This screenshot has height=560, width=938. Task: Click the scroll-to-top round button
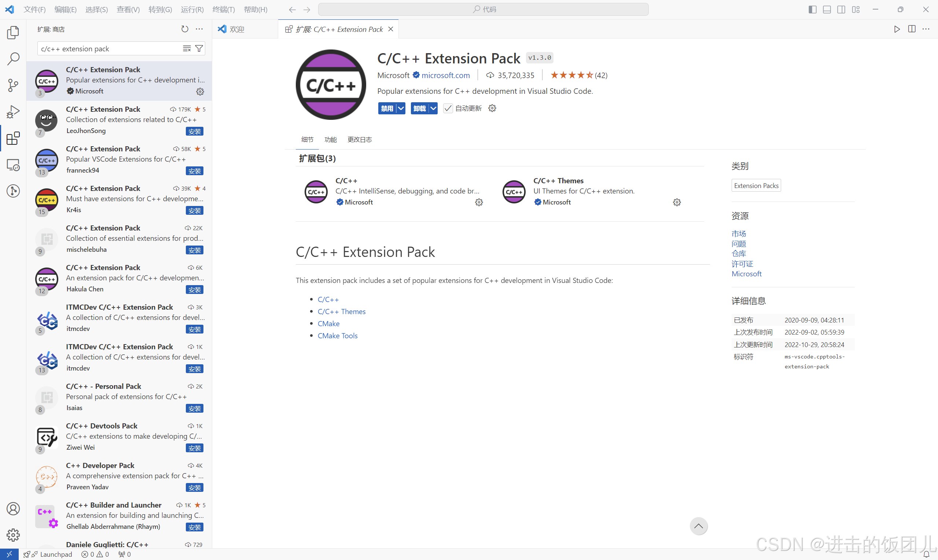pos(698,526)
